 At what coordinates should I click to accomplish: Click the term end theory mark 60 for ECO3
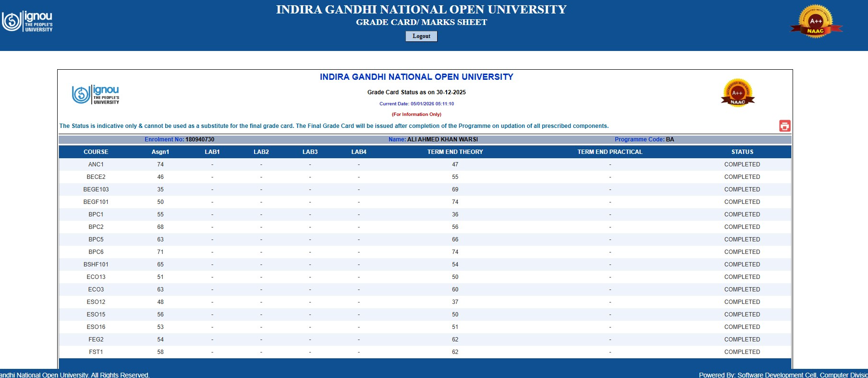pos(455,290)
